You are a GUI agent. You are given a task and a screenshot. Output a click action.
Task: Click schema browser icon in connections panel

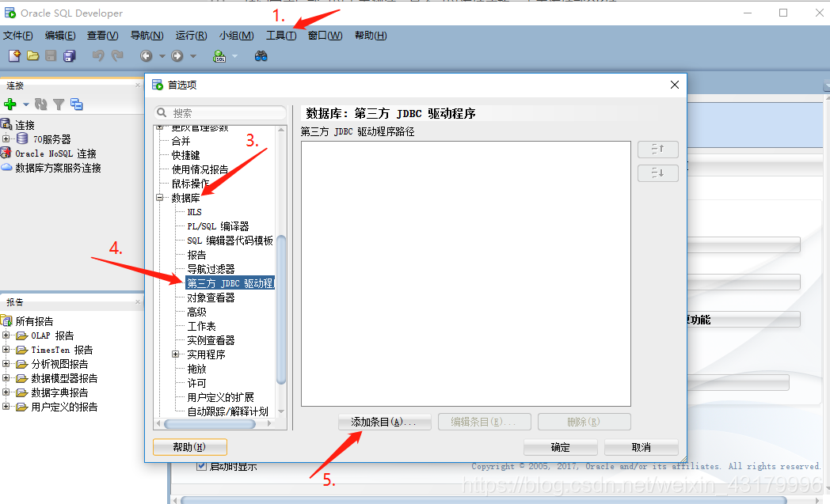click(77, 104)
